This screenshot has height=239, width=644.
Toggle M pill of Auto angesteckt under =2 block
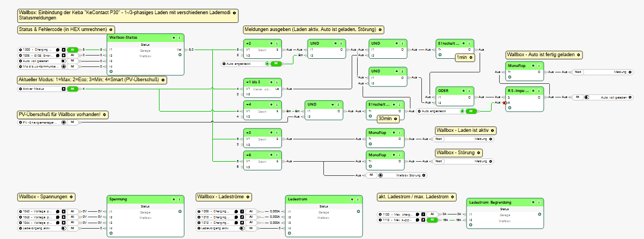tap(276, 64)
